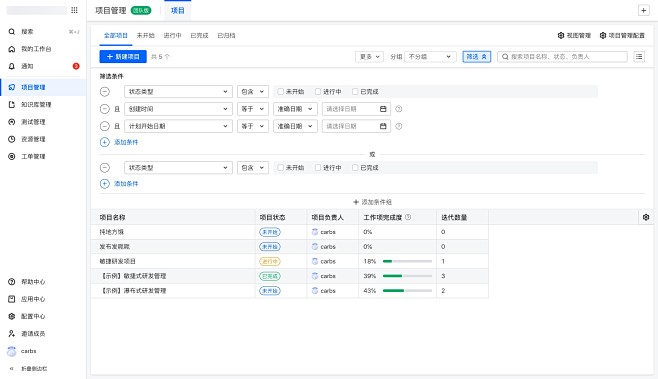The width and height of the screenshot is (658, 379).
Task: Collapse sidebar with 折叠侧边栏 arrows
Action: [x=12, y=369]
